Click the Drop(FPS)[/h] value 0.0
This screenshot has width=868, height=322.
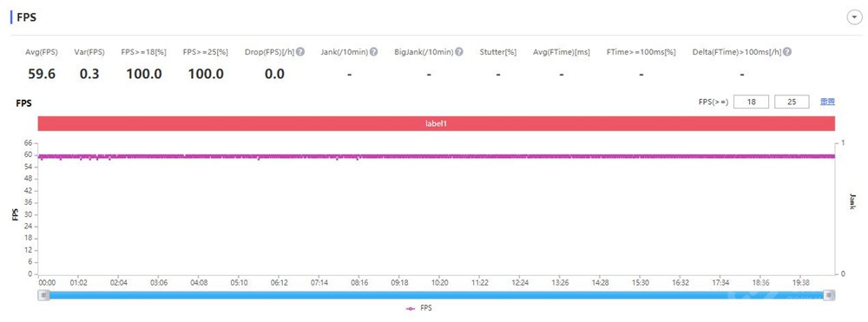coord(274,74)
